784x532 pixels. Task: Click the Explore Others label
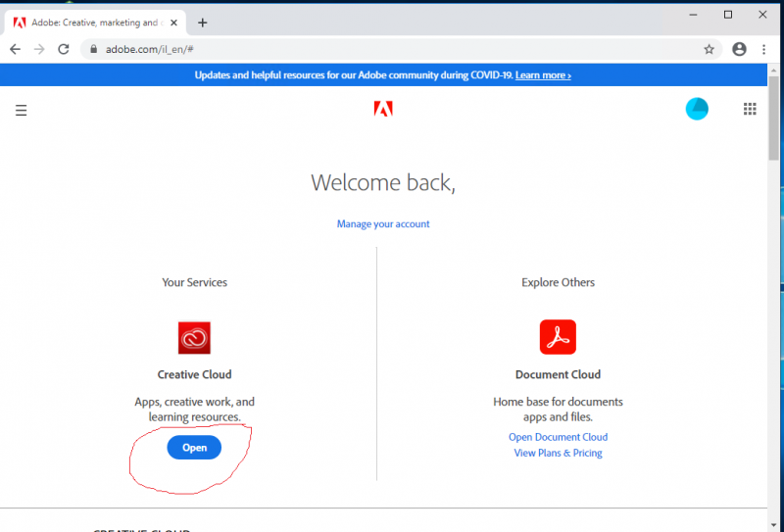click(x=558, y=282)
